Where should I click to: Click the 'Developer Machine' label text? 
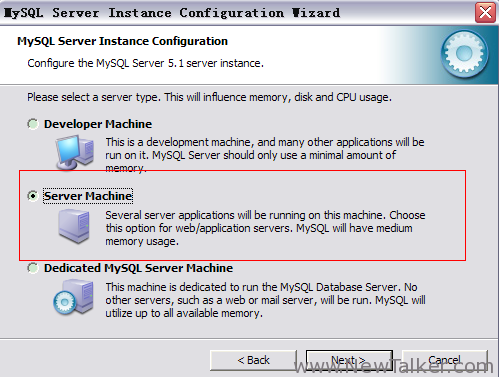click(x=98, y=124)
